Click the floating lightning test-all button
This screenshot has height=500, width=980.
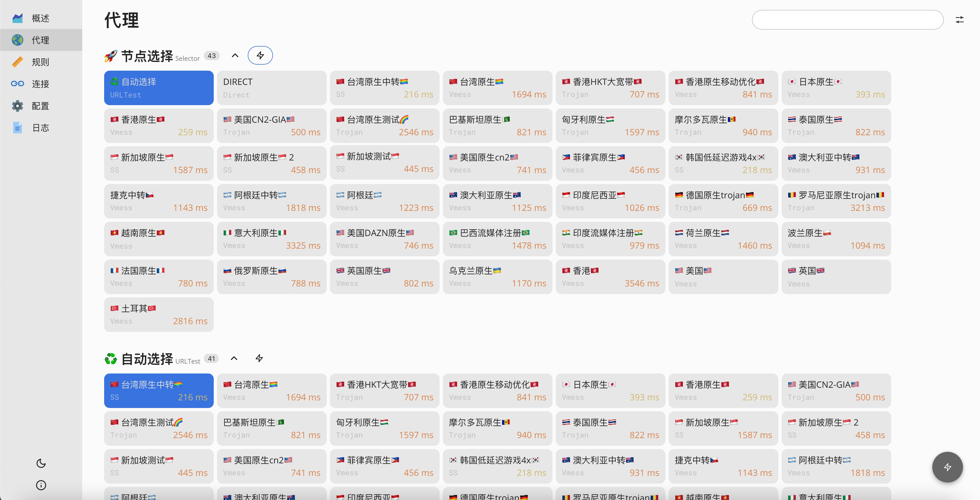pyautogui.click(x=947, y=467)
